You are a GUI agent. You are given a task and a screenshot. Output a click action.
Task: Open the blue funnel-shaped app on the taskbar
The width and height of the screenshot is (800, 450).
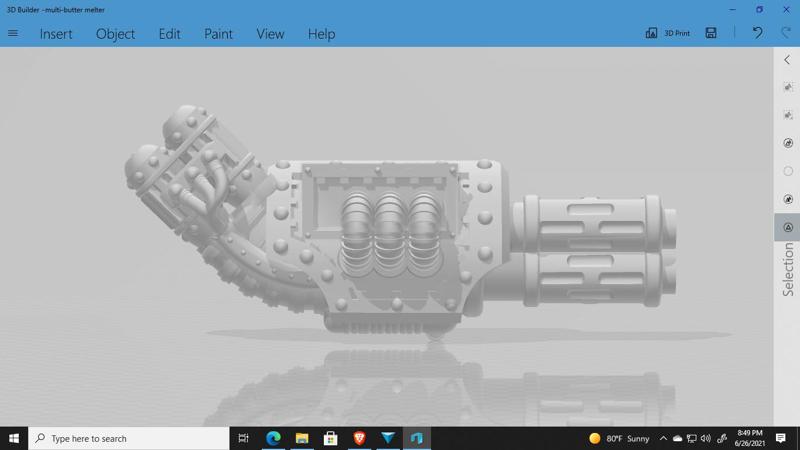(x=388, y=438)
